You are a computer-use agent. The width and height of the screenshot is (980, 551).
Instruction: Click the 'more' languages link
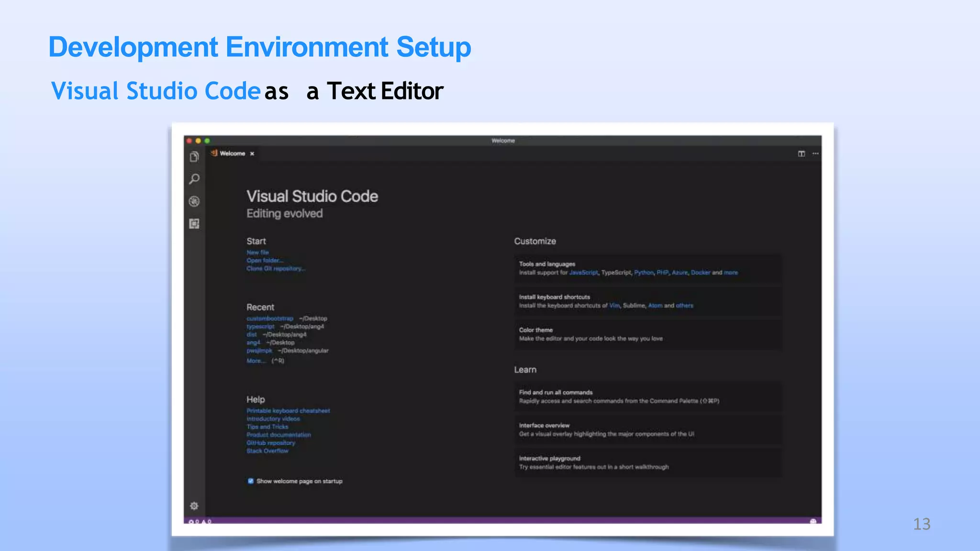click(731, 273)
